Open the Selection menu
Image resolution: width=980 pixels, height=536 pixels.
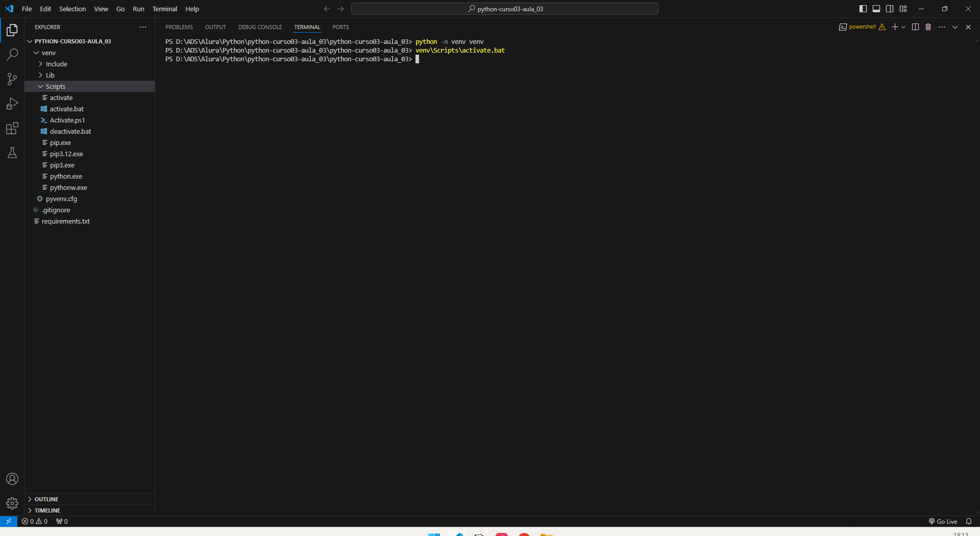point(72,9)
